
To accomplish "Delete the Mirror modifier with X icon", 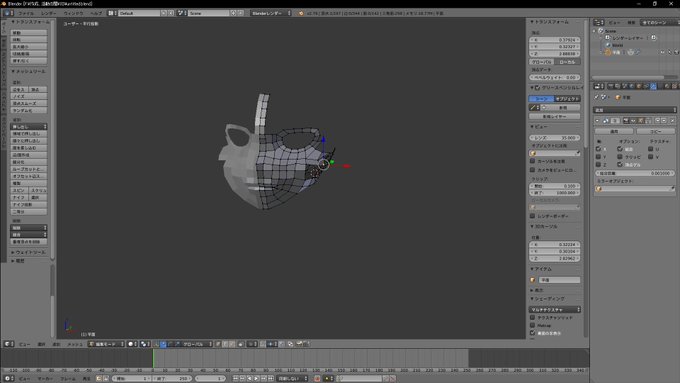I will tap(673, 121).
